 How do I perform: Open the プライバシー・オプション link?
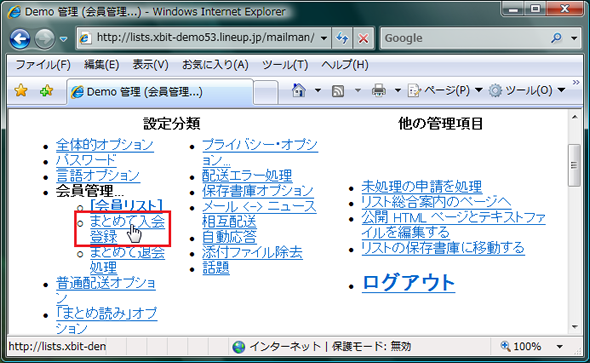260,152
